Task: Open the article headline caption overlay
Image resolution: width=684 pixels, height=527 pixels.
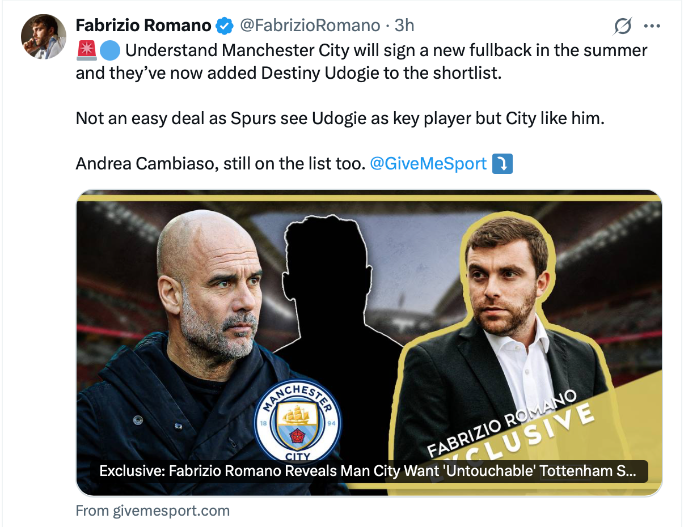Action: pos(368,472)
